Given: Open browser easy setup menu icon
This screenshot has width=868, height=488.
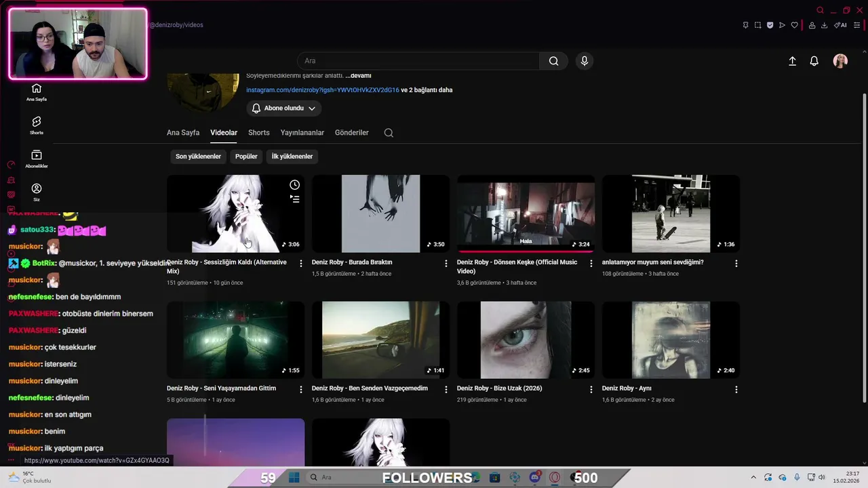Looking at the screenshot, I should point(856,25).
